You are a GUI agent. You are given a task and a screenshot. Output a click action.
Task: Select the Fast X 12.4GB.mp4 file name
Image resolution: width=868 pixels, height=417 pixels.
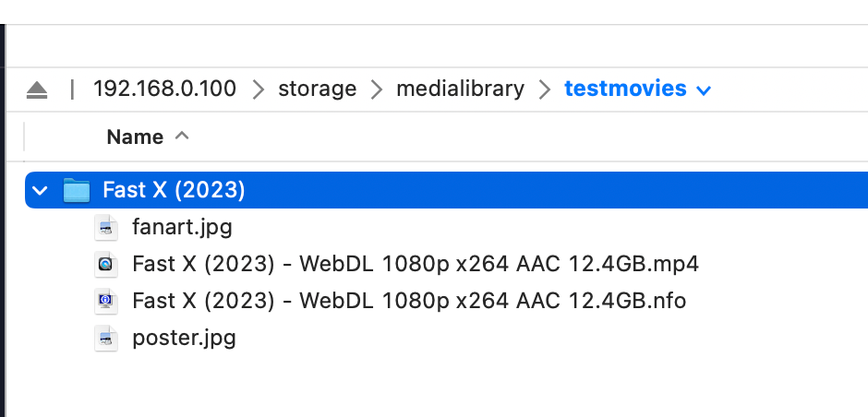tap(416, 264)
